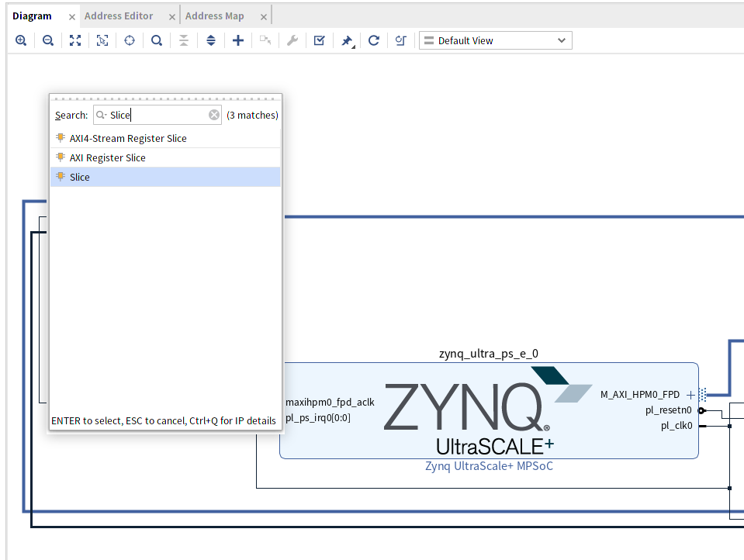The height and width of the screenshot is (560, 744).
Task: Click the IP search input field
Action: point(157,115)
